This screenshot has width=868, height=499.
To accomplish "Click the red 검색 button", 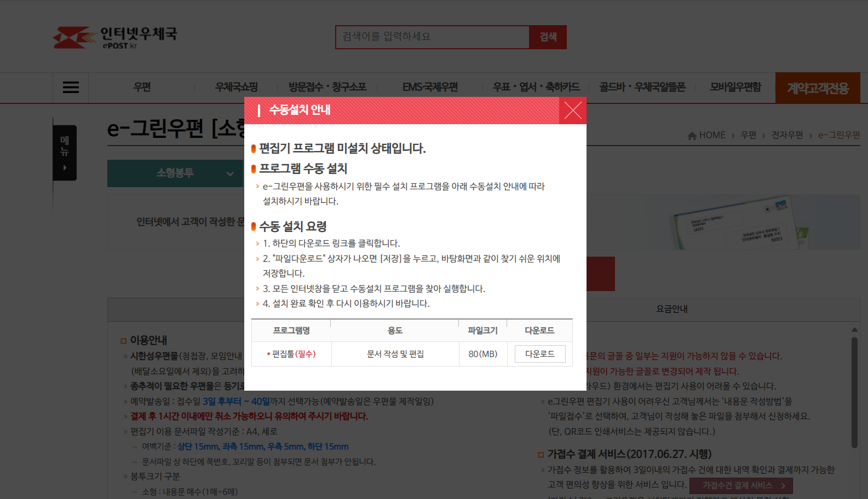I will pos(548,37).
